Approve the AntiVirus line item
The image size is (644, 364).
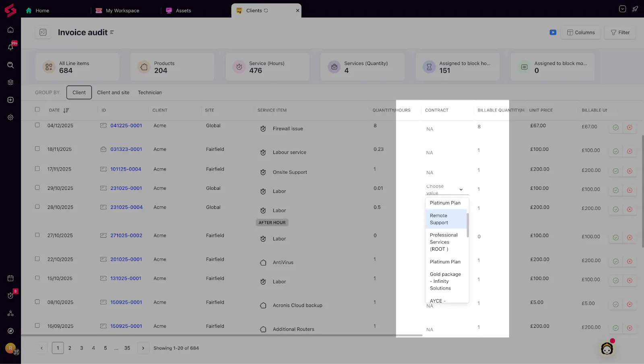615,261
